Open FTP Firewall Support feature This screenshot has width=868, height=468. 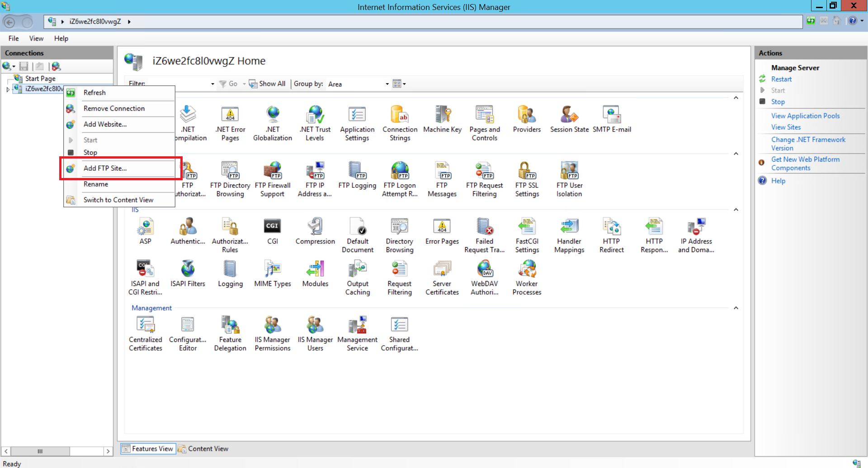click(273, 179)
